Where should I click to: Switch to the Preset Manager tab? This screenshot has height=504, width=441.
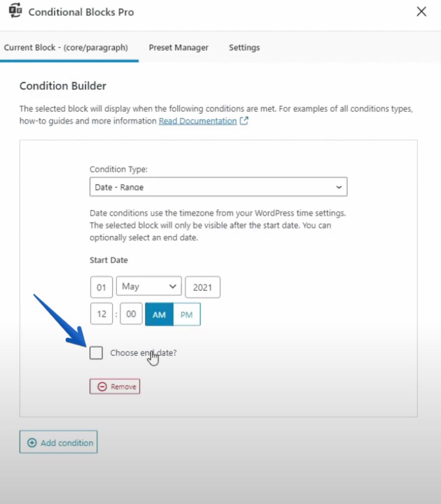pyautogui.click(x=178, y=47)
